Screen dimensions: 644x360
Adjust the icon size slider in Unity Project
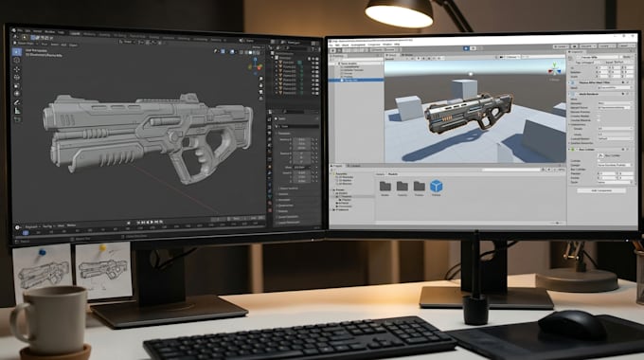[x=557, y=223]
